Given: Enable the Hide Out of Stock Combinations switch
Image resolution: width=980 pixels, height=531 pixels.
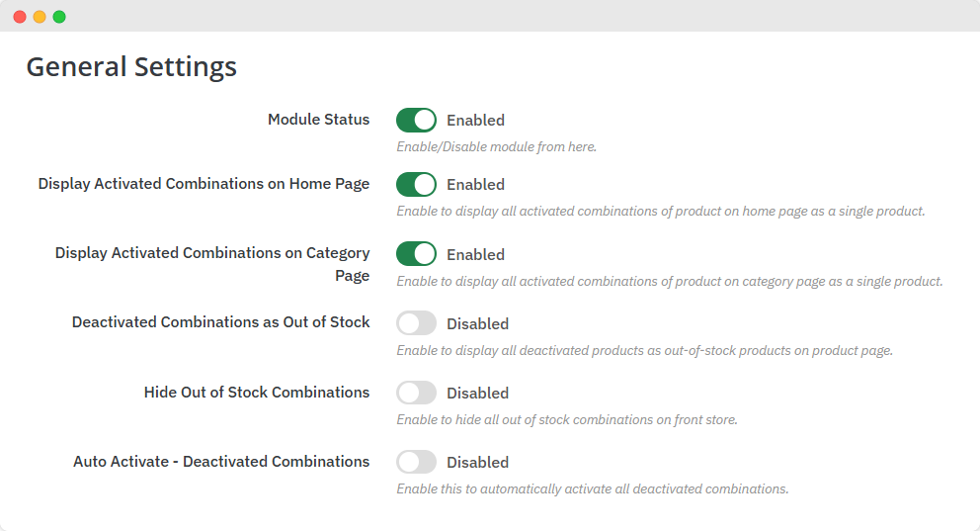Looking at the screenshot, I should tap(416, 393).
